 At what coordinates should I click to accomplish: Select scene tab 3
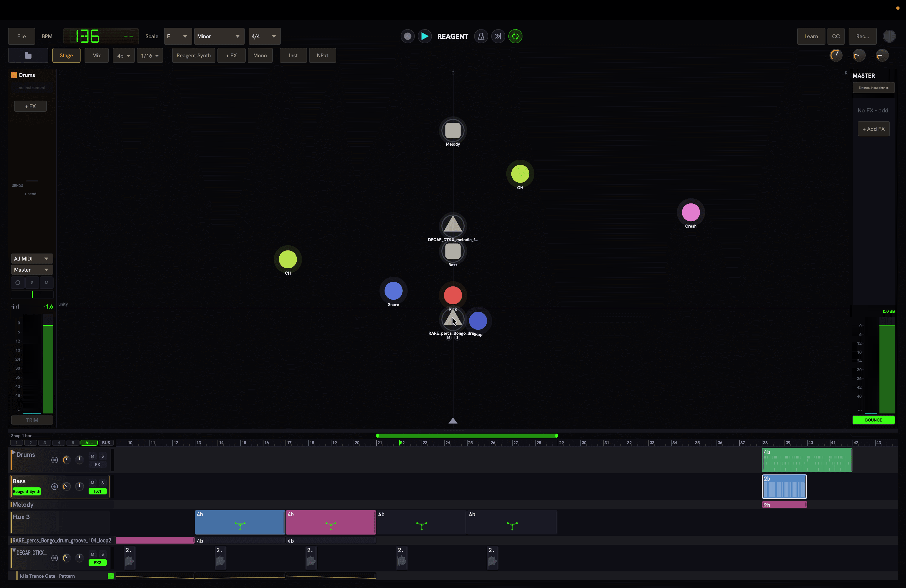pyautogui.click(x=45, y=443)
